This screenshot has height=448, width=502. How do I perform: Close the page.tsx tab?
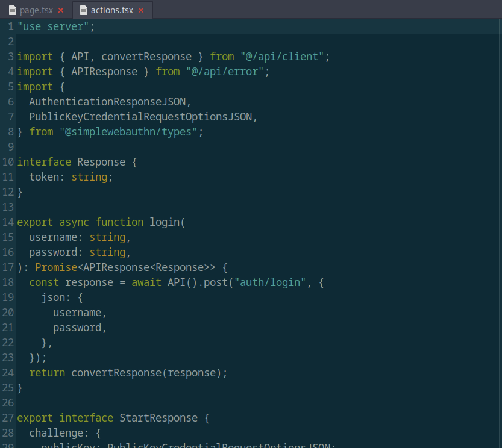61,11
